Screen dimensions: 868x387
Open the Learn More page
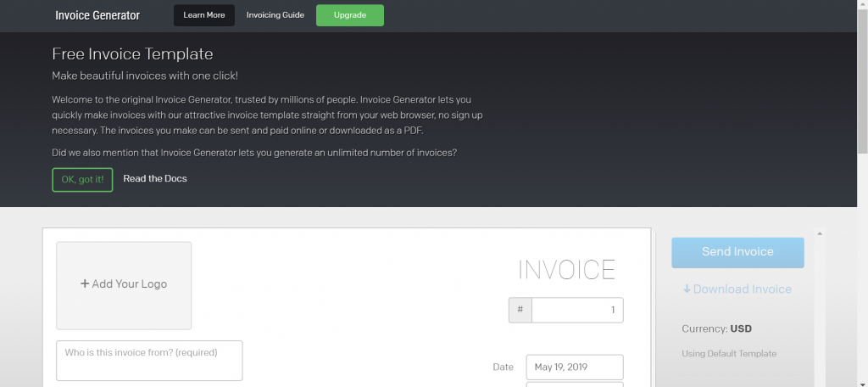[203, 15]
